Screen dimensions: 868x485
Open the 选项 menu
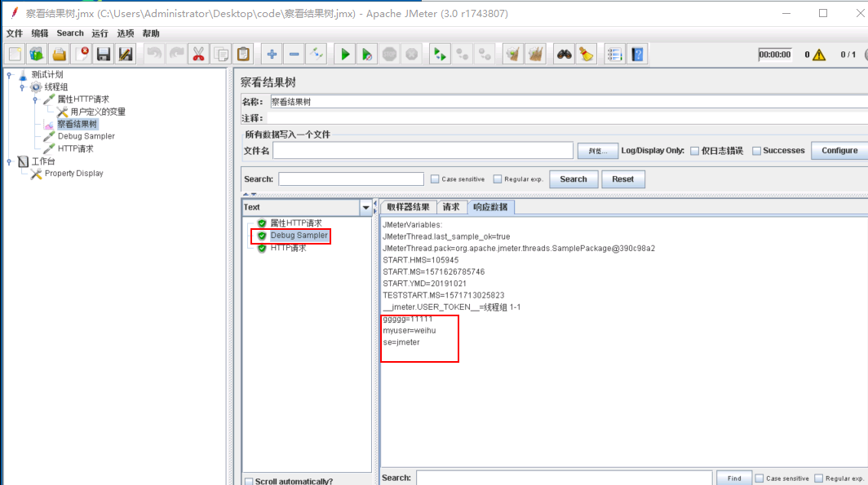coord(126,33)
